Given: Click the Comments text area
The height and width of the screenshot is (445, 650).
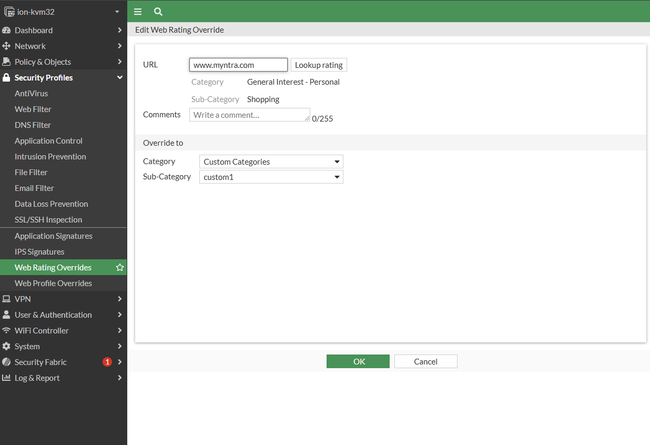Looking at the screenshot, I should (x=250, y=115).
